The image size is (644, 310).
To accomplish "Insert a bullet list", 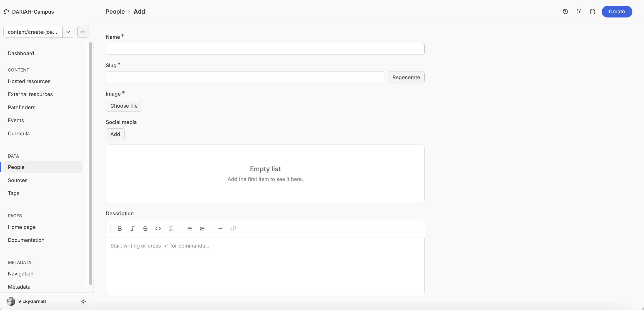I will coord(189,229).
